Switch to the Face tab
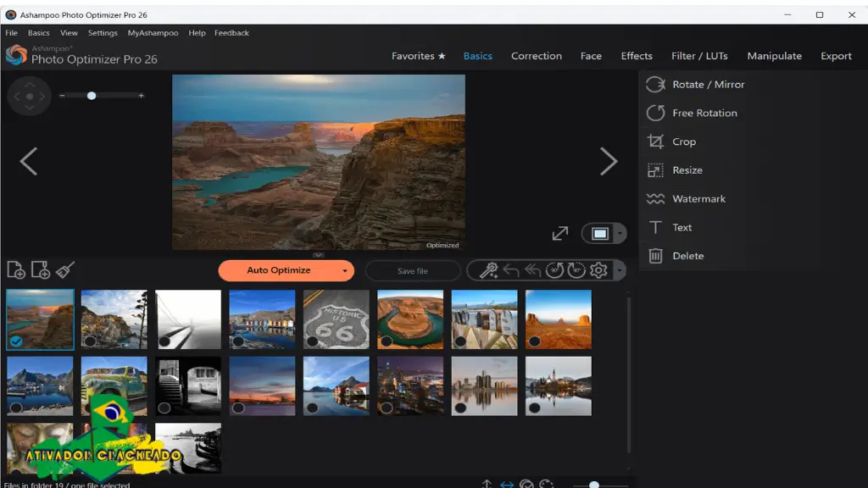The height and width of the screenshot is (488, 868). pos(591,56)
